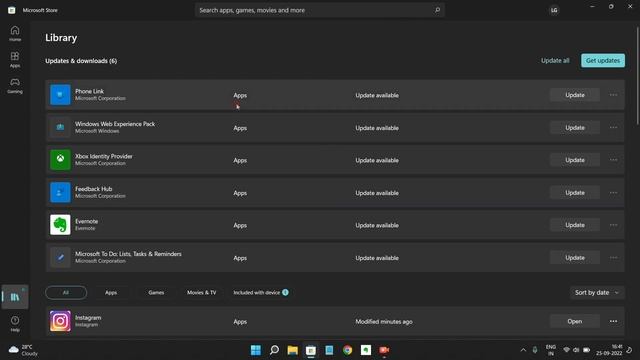This screenshot has height=360, width=640.
Task: Click the Microsoft To Do app icon
Action: pos(60,257)
